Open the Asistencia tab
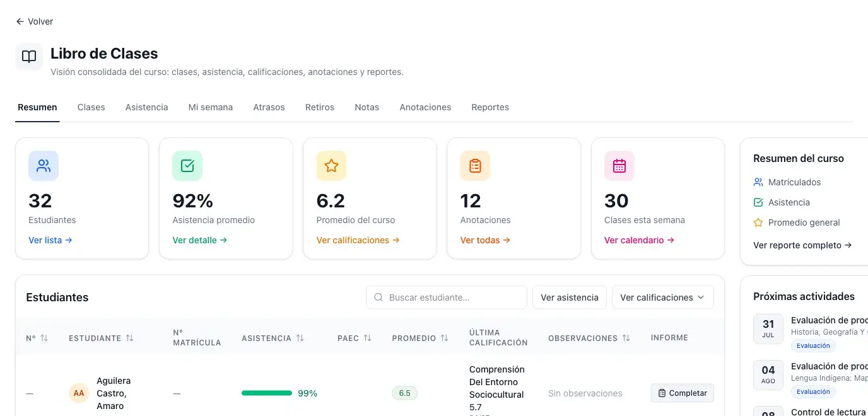This screenshot has height=416, width=868. pos(146,107)
